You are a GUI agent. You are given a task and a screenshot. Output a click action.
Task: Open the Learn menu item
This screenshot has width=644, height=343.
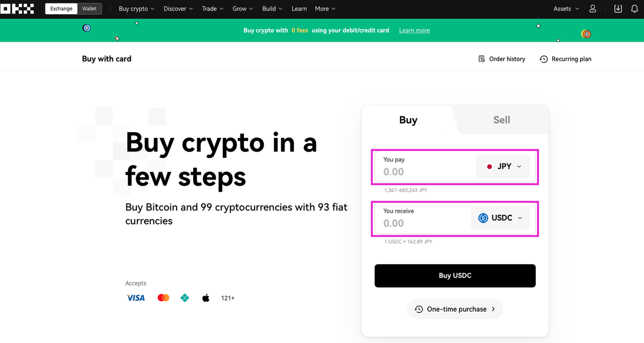coord(299,9)
